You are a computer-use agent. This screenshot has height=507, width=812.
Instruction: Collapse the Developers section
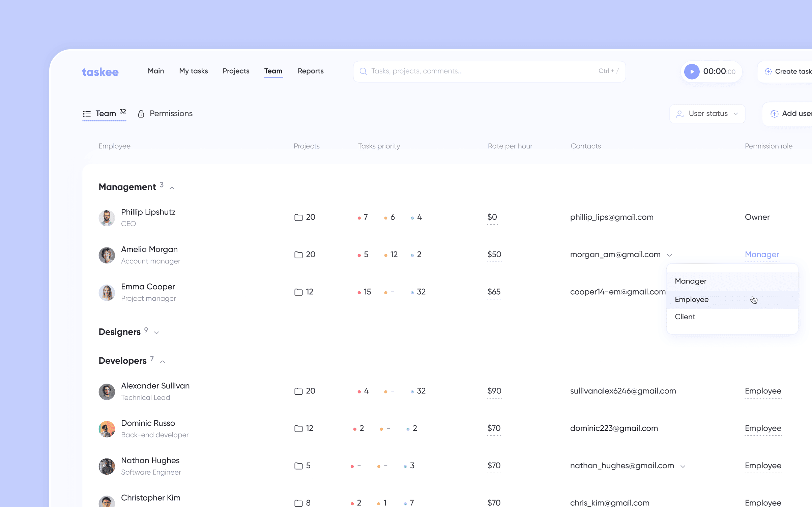163,361
